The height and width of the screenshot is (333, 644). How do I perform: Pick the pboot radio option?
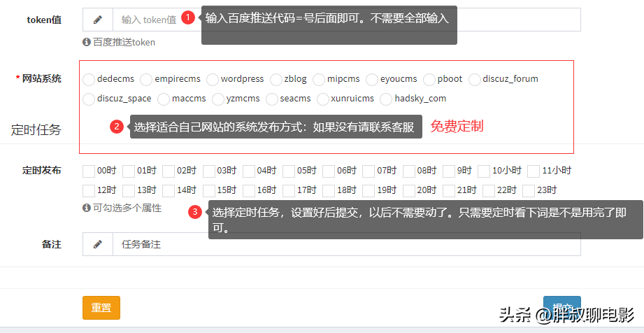pyautogui.click(x=429, y=79)
